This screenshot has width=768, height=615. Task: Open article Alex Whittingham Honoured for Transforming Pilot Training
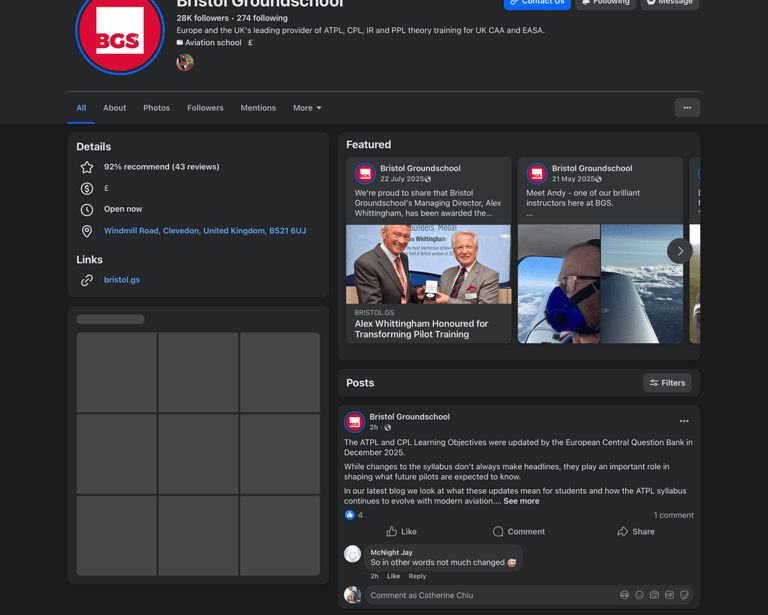(x=421, y=329)
